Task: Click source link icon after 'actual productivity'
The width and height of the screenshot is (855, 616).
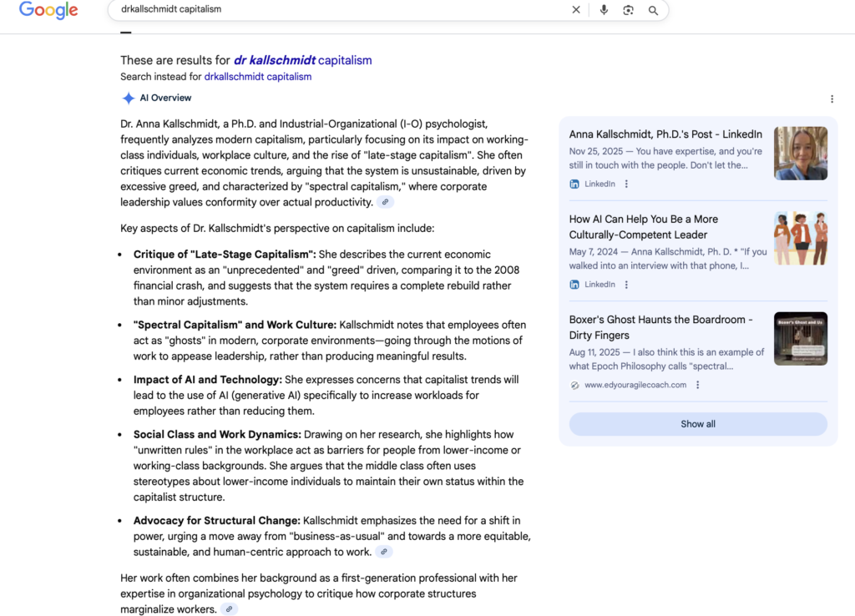Action: [385, 202]
